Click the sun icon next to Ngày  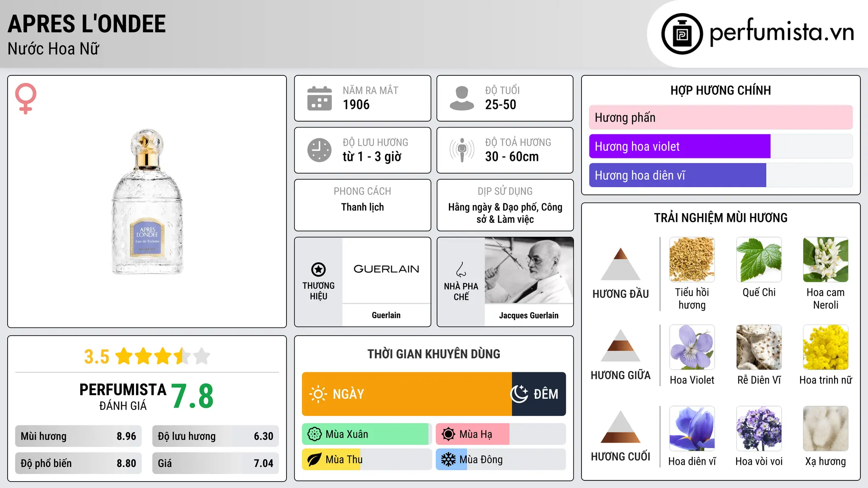point(318,394)
